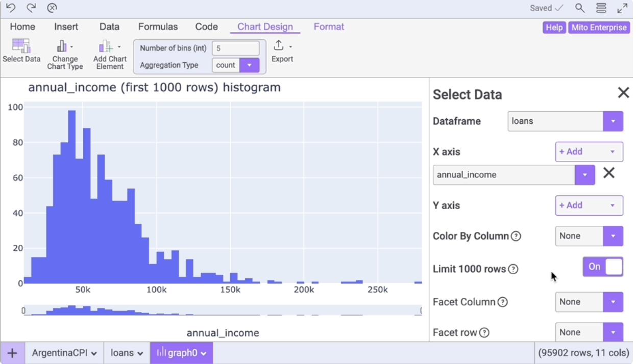This screenshot has width=636, height=364.
Task: Click the Help button
Action: click(554, 28)
